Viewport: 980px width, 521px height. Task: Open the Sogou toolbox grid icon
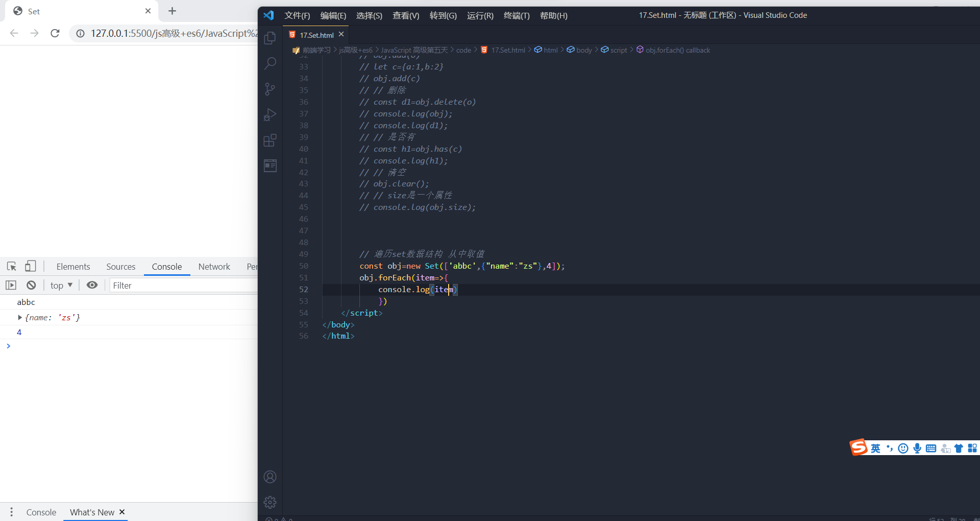[x=972, y=448]
